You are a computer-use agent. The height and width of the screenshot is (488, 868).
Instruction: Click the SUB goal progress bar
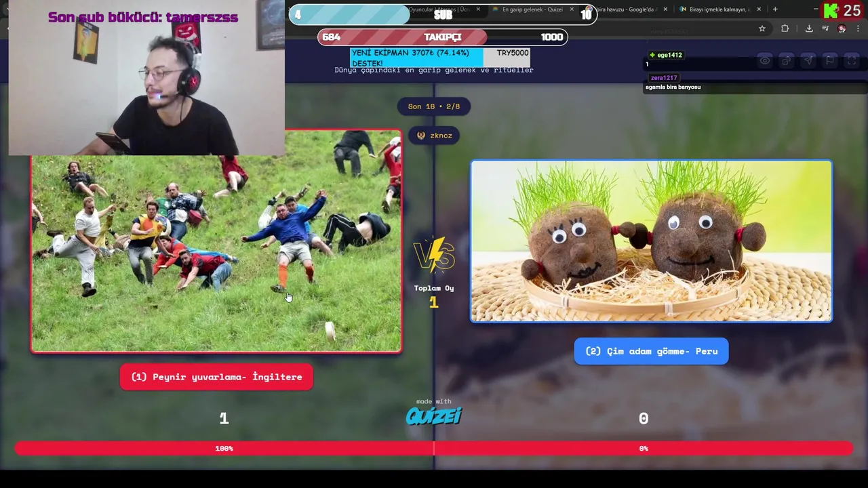pos(443,14)
